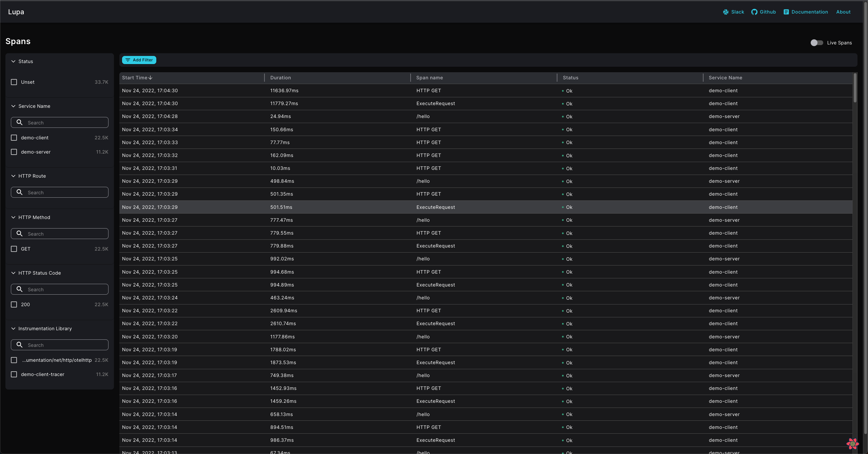Click the Slack logo icon

pyautogui.click(x=726, y=12)
